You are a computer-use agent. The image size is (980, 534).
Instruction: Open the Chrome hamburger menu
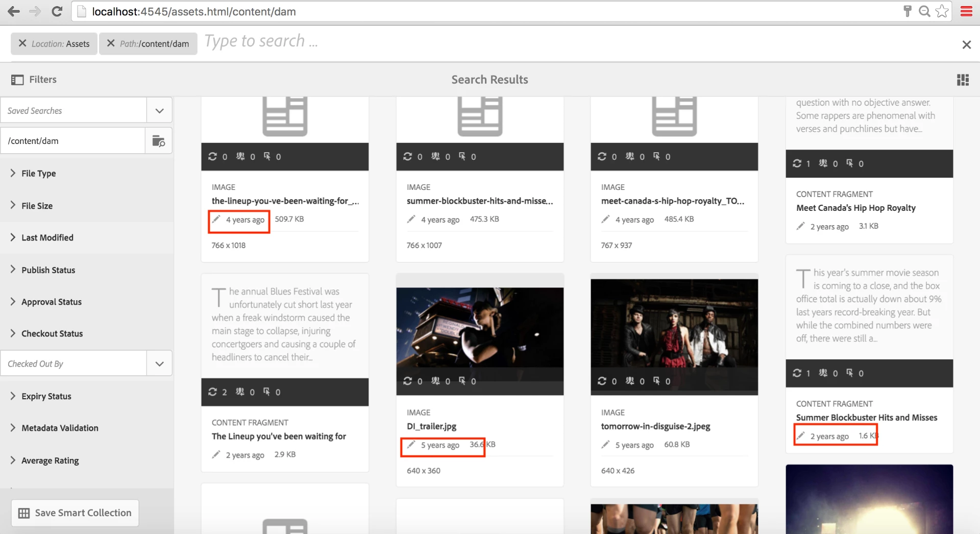click(x=966, y=11)
